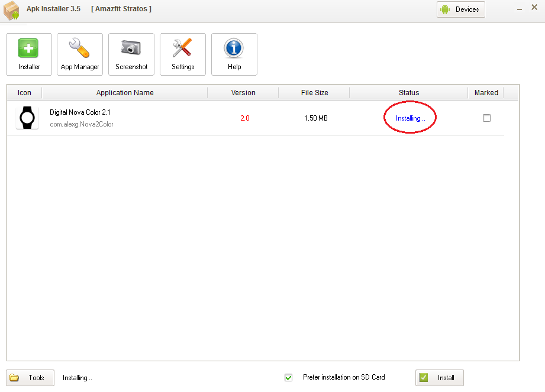This screenshot has width=545, height=392.
Task: Click the Apk Installer box logo
Action: [x=11, y=10]
